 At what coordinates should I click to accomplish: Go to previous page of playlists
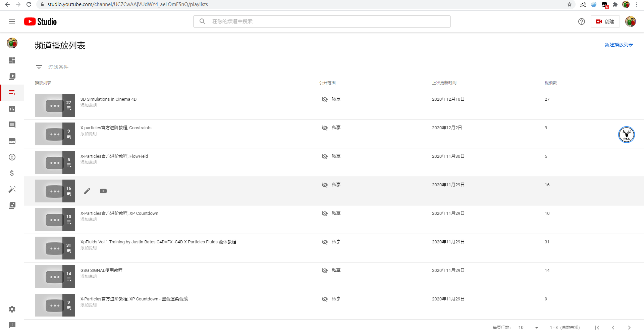tap(613, 328)
